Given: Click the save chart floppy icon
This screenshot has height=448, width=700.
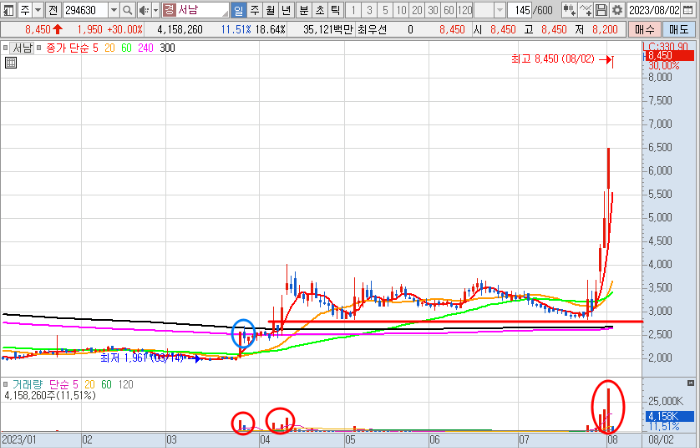Looking at the screenshot, I should (601, 10).
